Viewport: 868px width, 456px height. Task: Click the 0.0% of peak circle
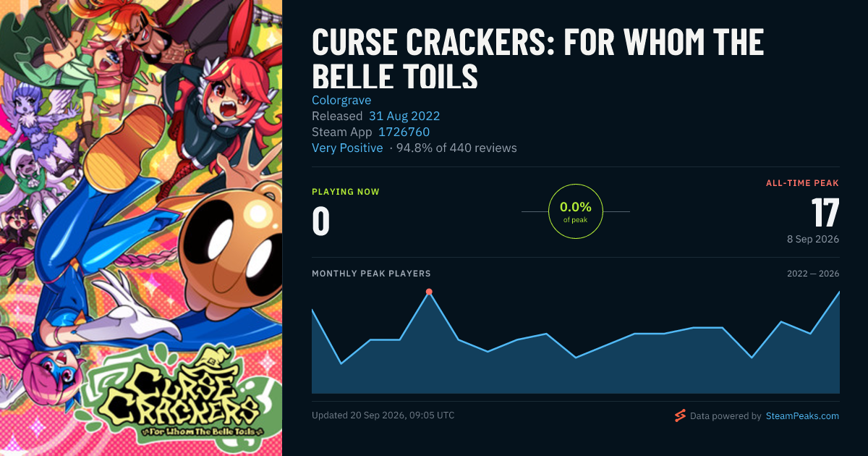click(576, 211)
